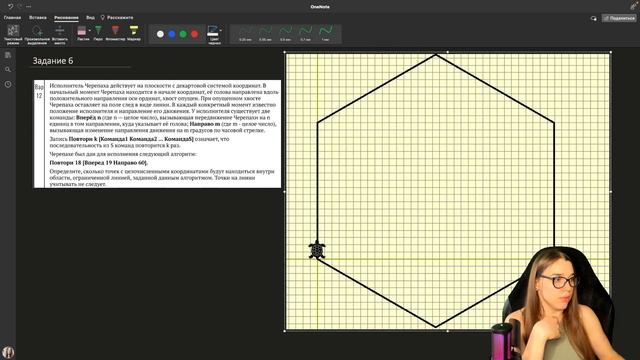The height and width of the screenshot is (360, 640).
Task: Click the account avatar at bottom left
Action: pos(8,352)
